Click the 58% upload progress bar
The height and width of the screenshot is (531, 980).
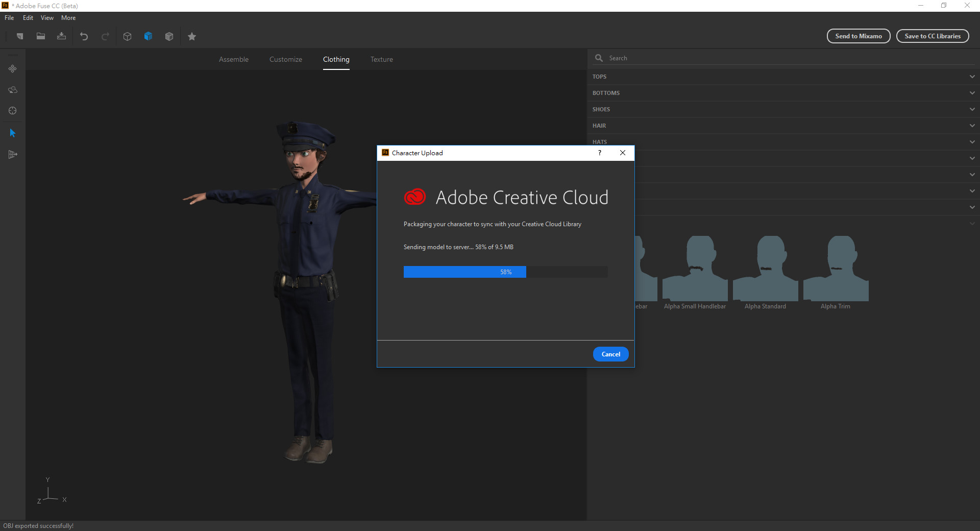(505, 272)
